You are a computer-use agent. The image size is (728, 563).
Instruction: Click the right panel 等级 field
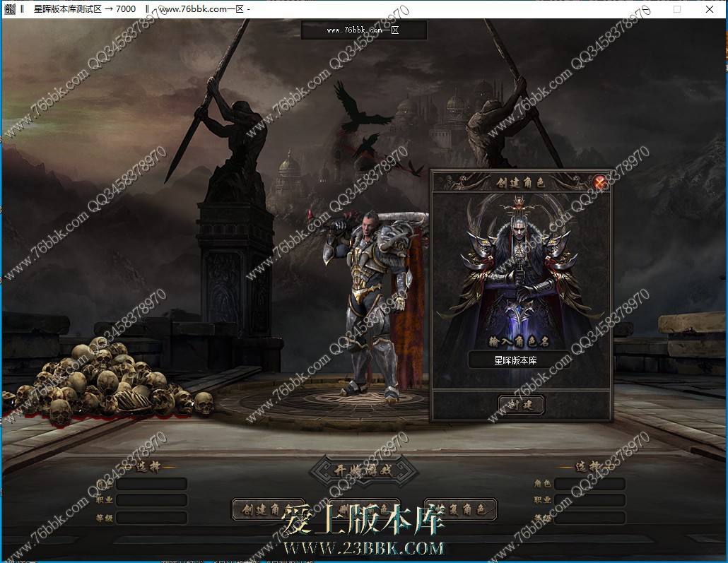pyautogui.click(x=589, y=518)
